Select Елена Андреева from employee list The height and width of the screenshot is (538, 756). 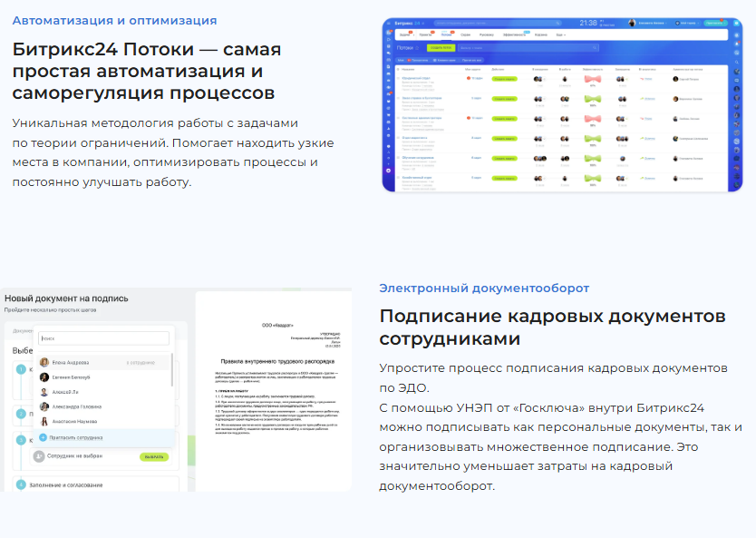pyautogui.click(x=103, y=362)
